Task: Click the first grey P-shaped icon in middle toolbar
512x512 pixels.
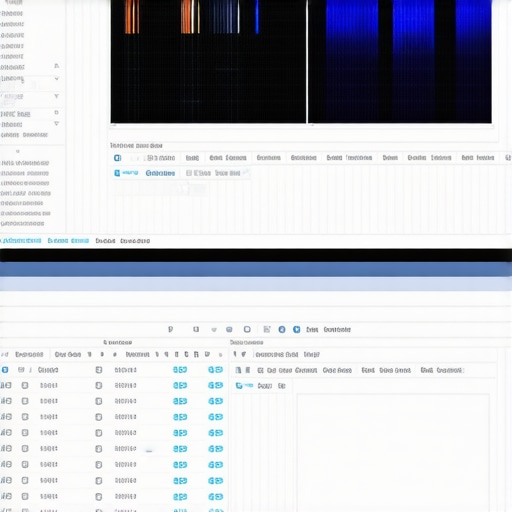Action: (170, 329)
